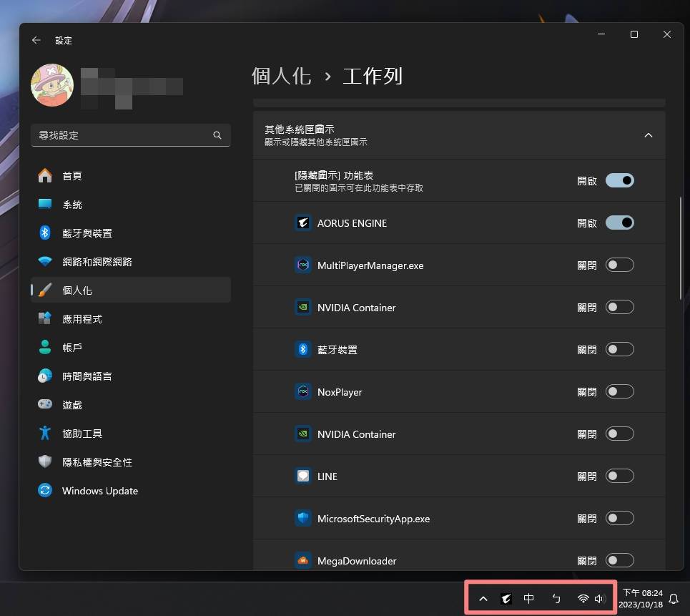The width and height of the screenshot is (690, 616).
Task: Click the back arrow in Settings
Action: point(36,40)
